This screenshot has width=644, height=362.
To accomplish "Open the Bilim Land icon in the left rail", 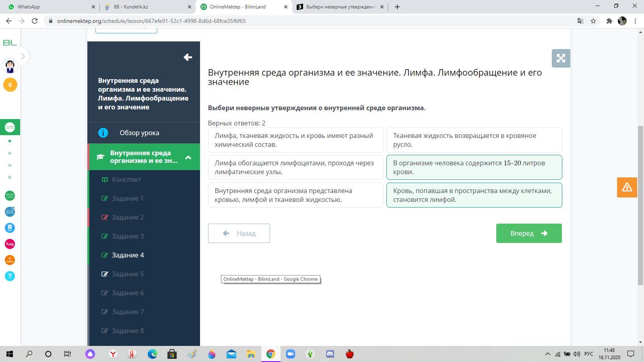I will click(10, 196).
